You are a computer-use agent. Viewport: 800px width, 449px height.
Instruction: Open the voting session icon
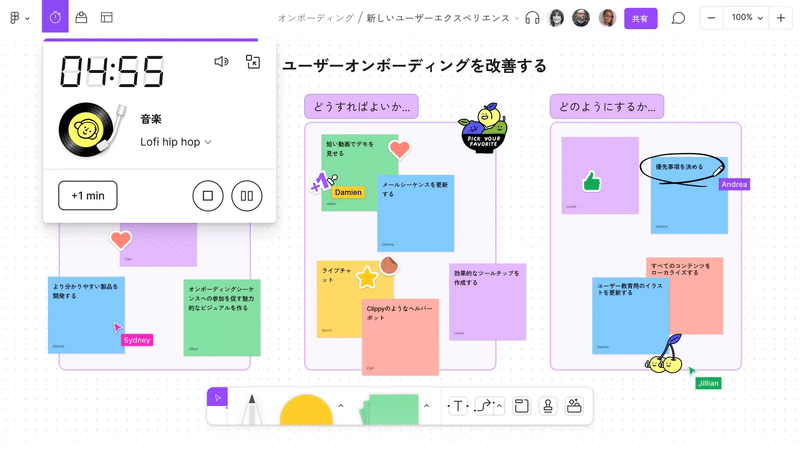pyautogui.click(x=81, y=17)
